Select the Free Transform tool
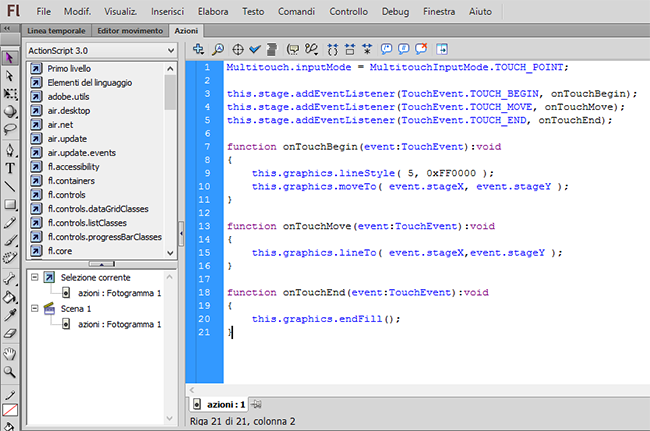Viewport: 650px width, 431px height. [10, 94]
